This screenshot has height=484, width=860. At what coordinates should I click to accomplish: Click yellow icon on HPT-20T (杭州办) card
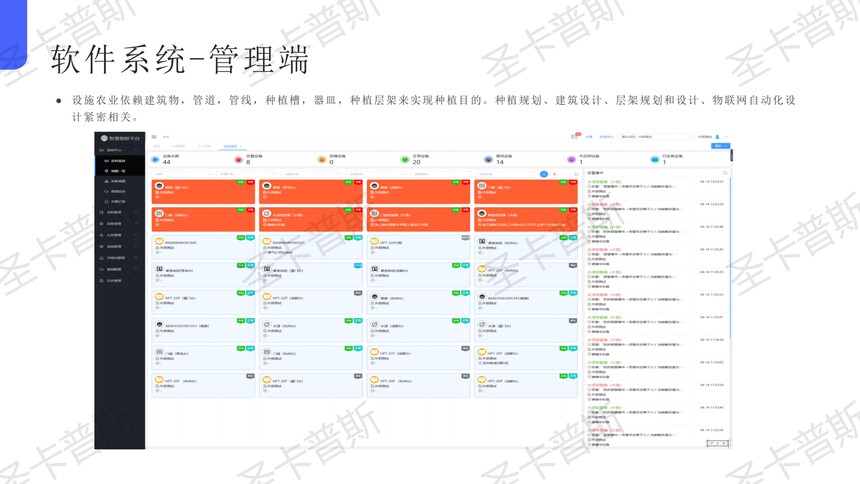159,380
